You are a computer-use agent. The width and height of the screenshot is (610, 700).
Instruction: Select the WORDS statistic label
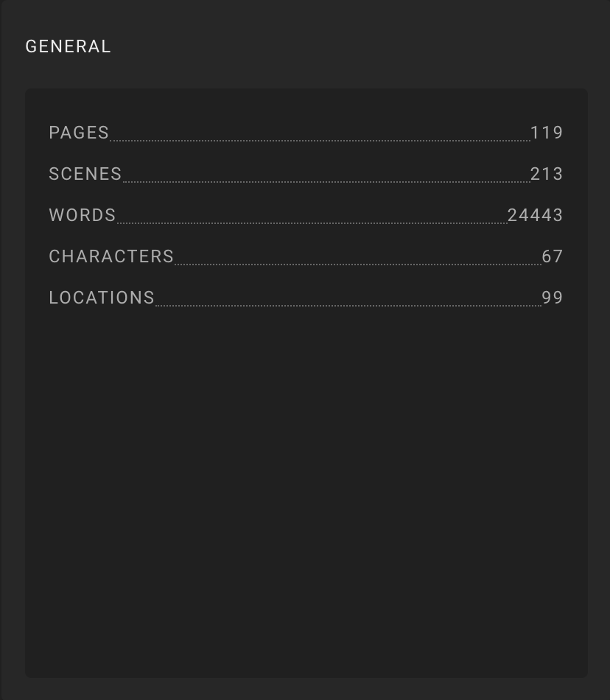click(x=83, y=215)
